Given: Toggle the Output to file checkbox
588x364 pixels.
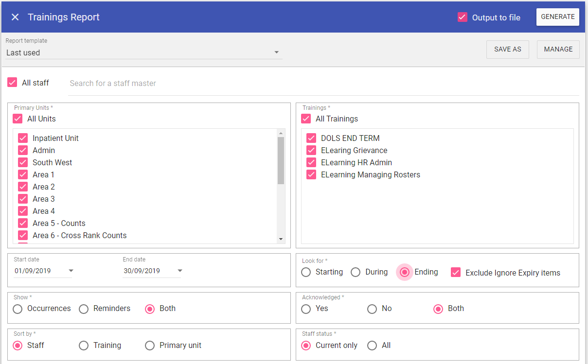Looking at the screenshot, I should (x=463, y=17).
